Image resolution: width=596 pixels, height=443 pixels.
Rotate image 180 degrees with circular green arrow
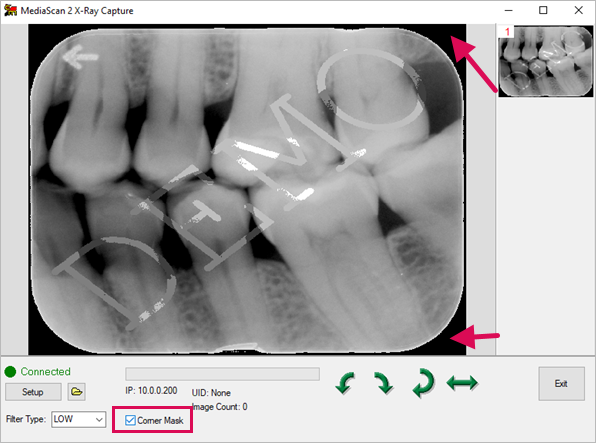423,383
